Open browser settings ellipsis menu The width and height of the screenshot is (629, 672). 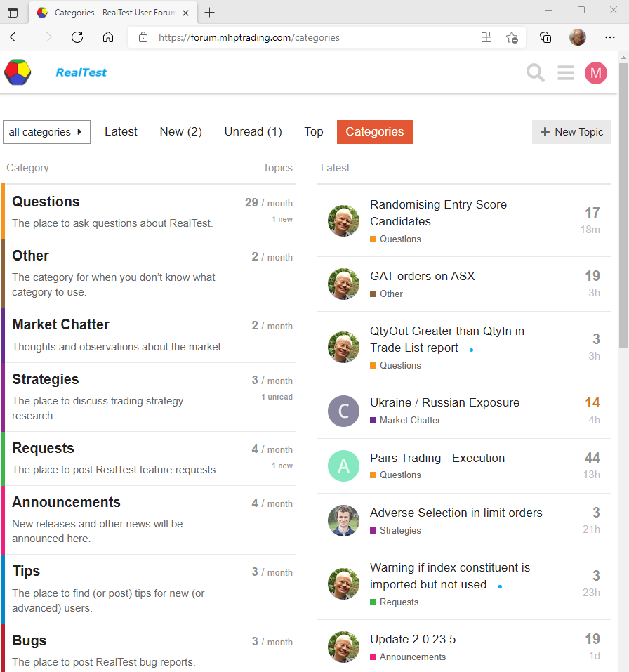click(610, 37)
